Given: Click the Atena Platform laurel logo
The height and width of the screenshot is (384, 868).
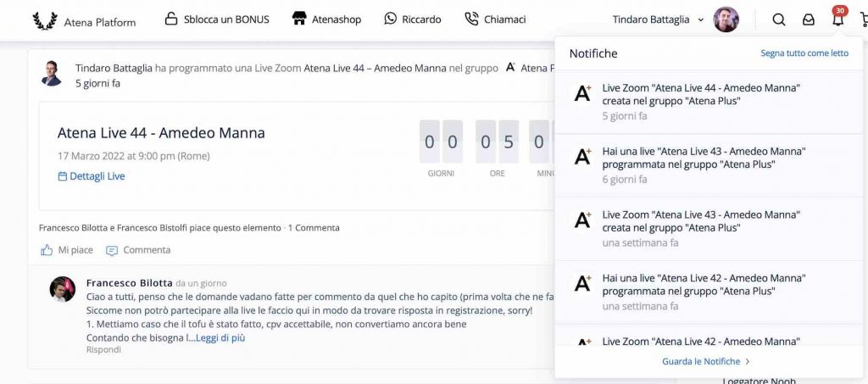Looking at the screenshot, I should pos(45,21).
